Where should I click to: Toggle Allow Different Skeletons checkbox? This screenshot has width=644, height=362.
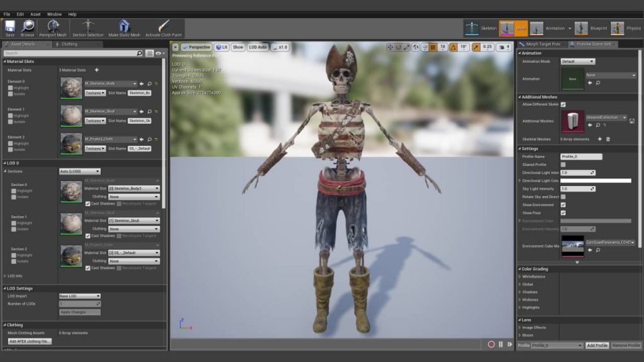(x=563, y=105)
